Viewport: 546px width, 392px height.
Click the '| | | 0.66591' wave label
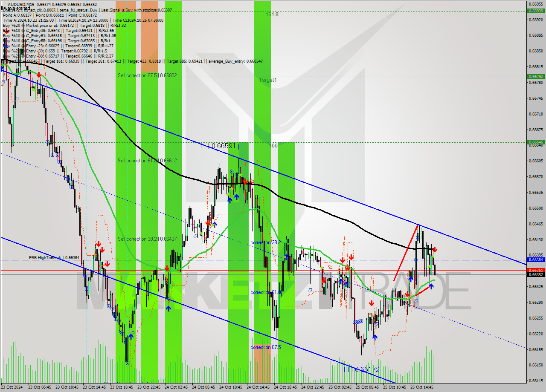pos(218,146)
